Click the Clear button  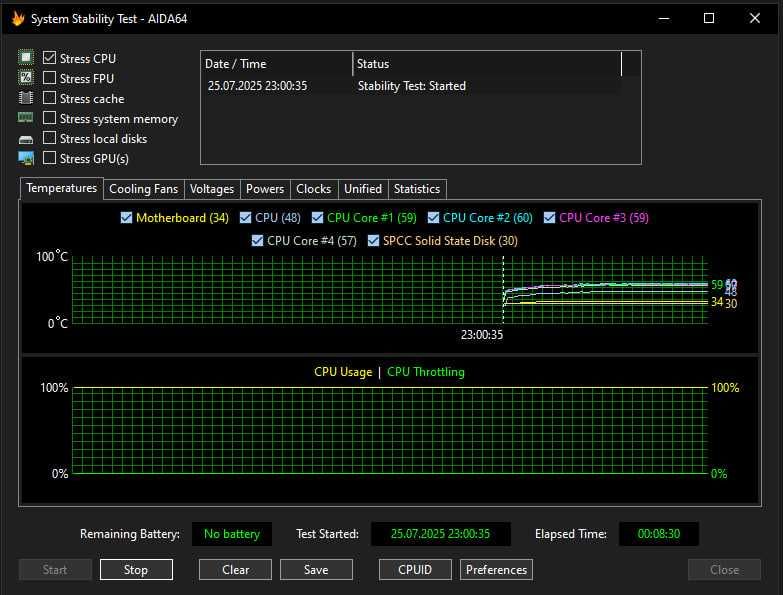click(235, 570)
